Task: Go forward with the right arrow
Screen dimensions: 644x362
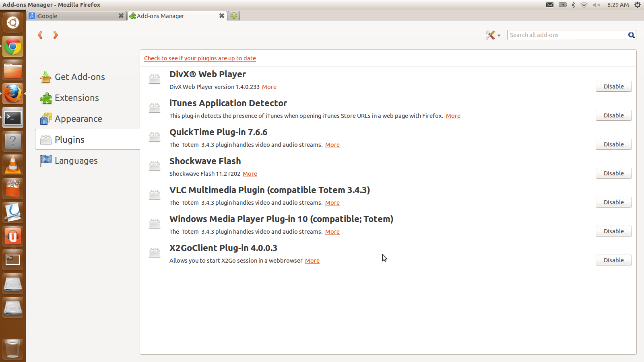Action: [56, 35]
